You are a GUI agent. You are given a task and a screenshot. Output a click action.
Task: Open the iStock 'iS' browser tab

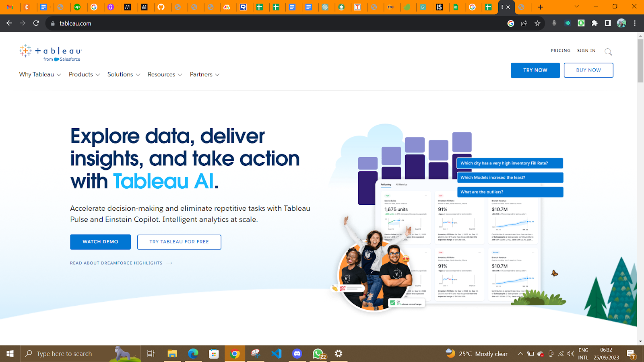pos(440,7)
